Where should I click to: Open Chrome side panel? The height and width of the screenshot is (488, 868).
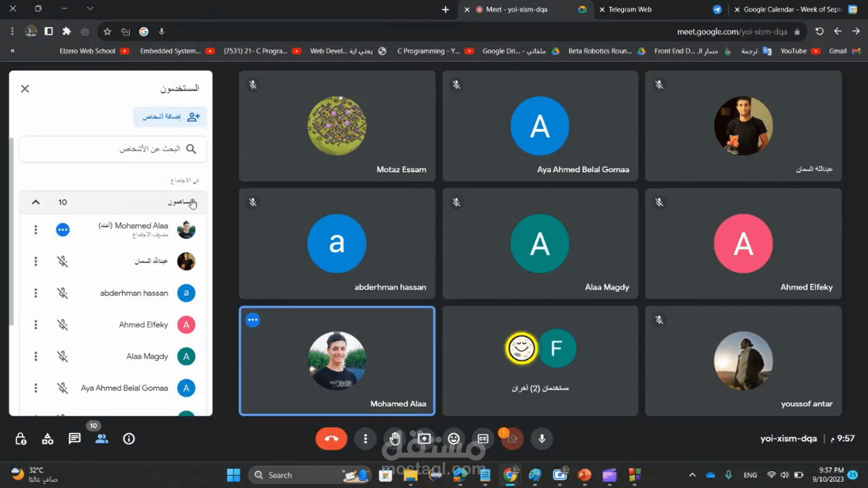[x=48, y=32]
